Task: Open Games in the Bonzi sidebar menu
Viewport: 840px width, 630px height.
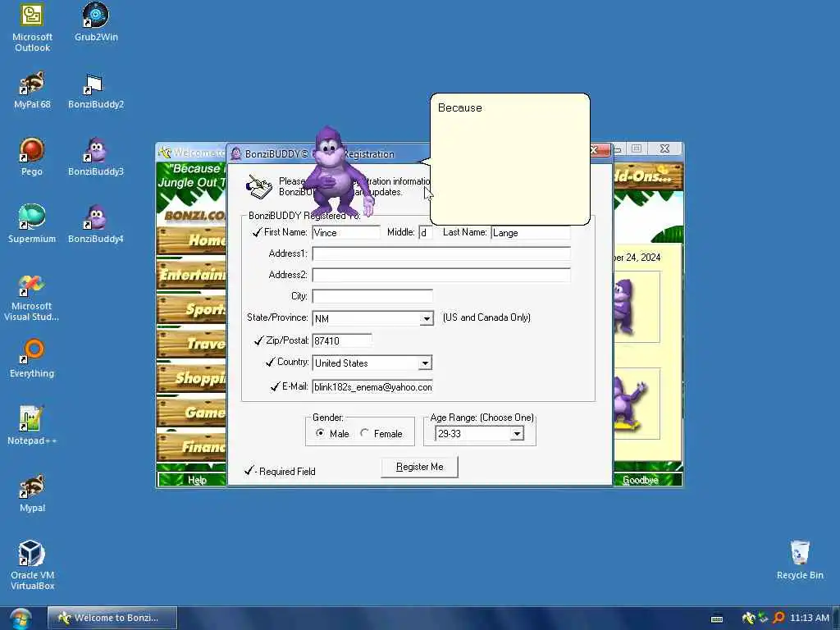Action: 191,412
